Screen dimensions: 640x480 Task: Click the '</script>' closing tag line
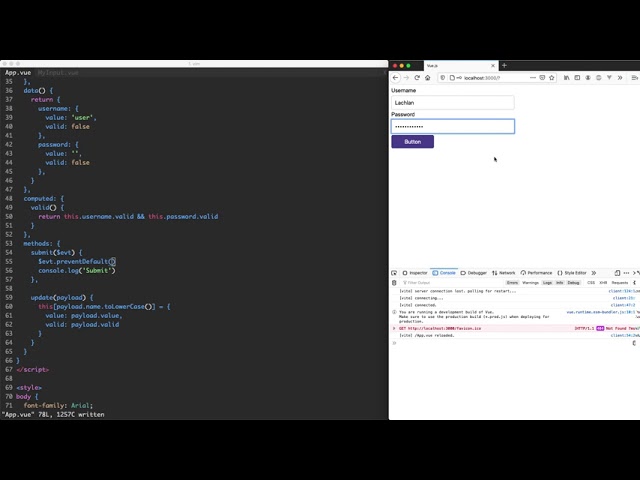(x=33, y=369)
